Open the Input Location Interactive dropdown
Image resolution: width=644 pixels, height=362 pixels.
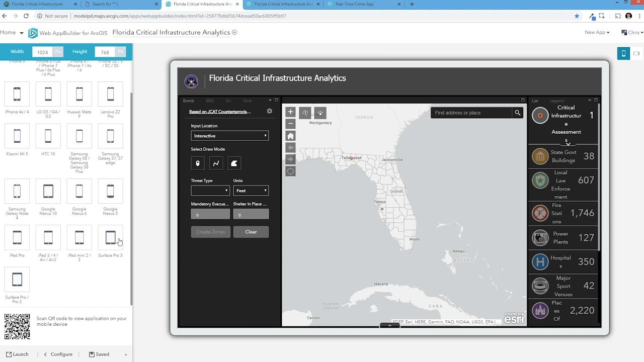click(x=230, y=136)
